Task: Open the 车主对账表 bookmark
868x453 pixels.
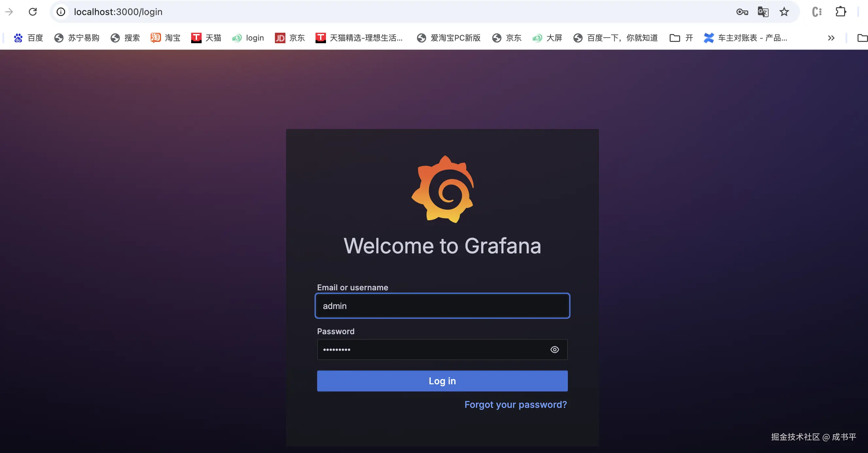Action: tap(745, 38)
